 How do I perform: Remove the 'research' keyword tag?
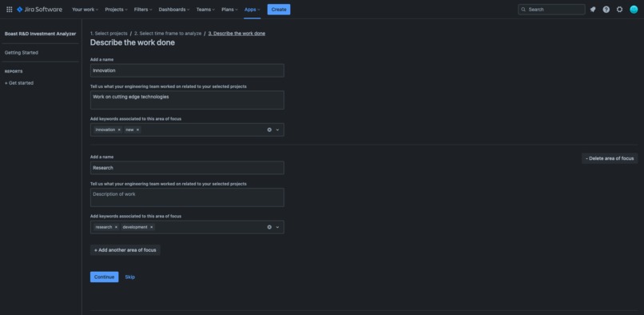coord(116,227)
